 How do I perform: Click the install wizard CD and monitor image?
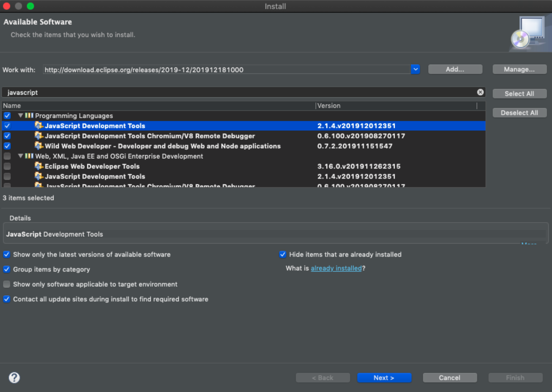[x=530, y=33]
